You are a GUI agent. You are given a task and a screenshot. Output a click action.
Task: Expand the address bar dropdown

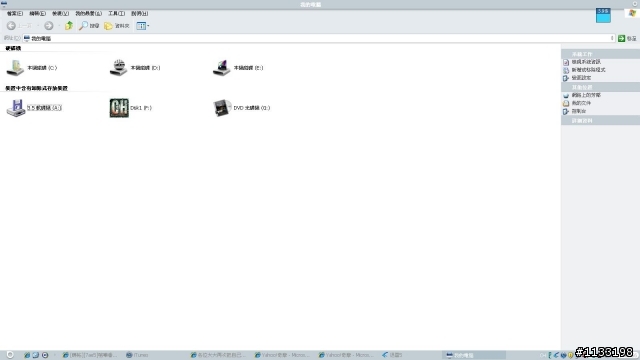(612, 38)
